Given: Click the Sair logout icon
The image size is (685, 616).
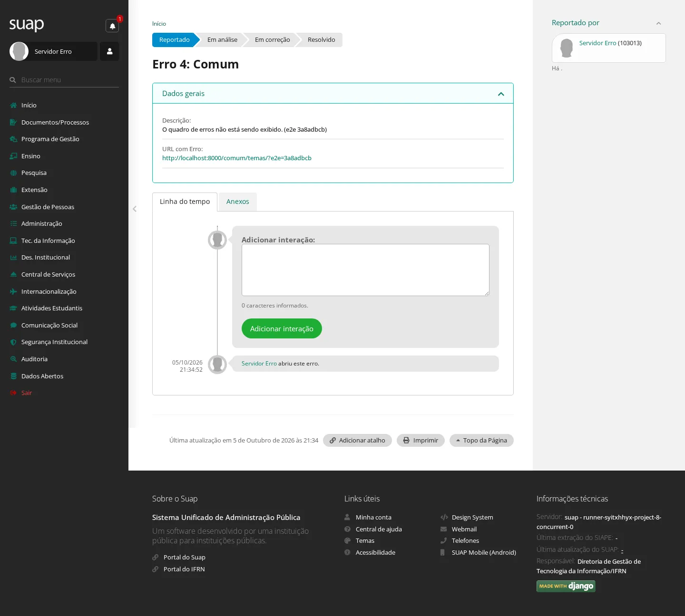Looking at the screenshot, I should [x=13, y=393].
